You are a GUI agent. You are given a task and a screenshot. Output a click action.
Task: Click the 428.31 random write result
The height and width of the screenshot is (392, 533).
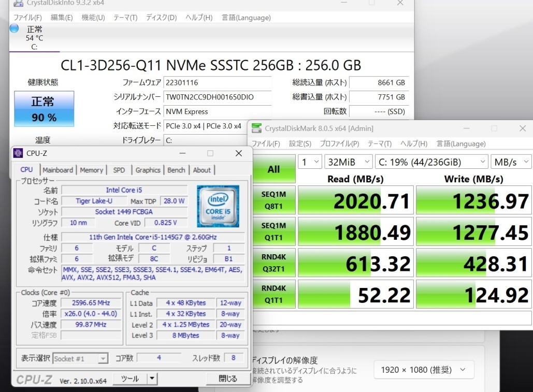(x=474, y=263)
